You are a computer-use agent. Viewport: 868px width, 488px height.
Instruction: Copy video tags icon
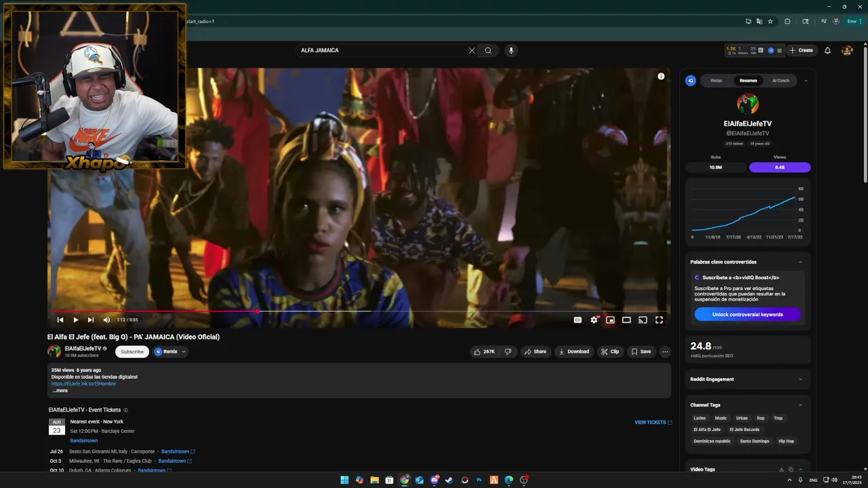791,470
